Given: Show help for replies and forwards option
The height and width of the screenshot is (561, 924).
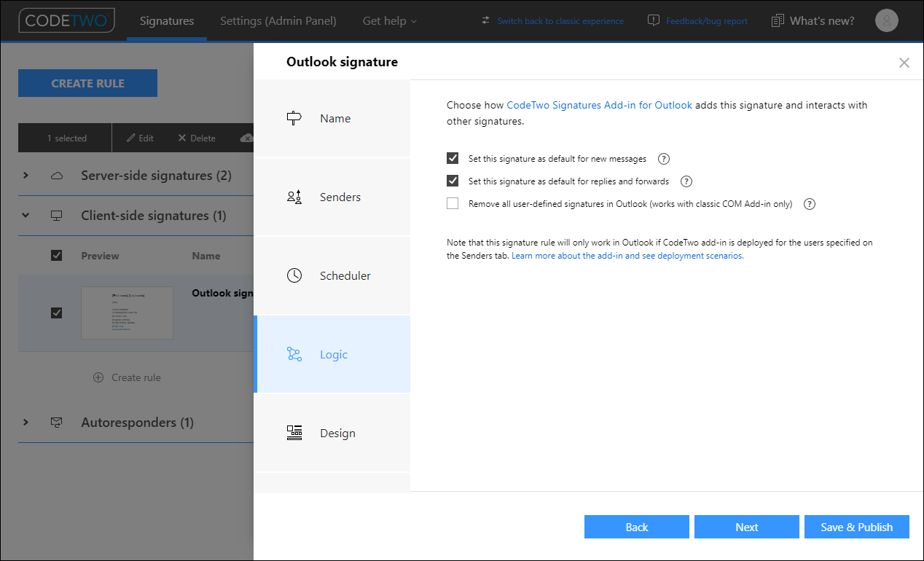Looking at the screenshot, I should point(686,181).
